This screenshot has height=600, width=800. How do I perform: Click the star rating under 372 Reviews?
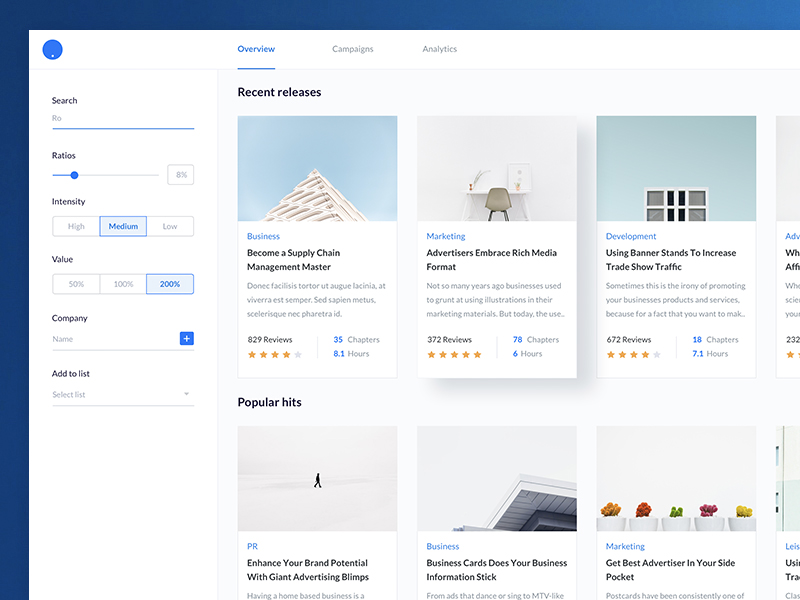click(454, 354)
